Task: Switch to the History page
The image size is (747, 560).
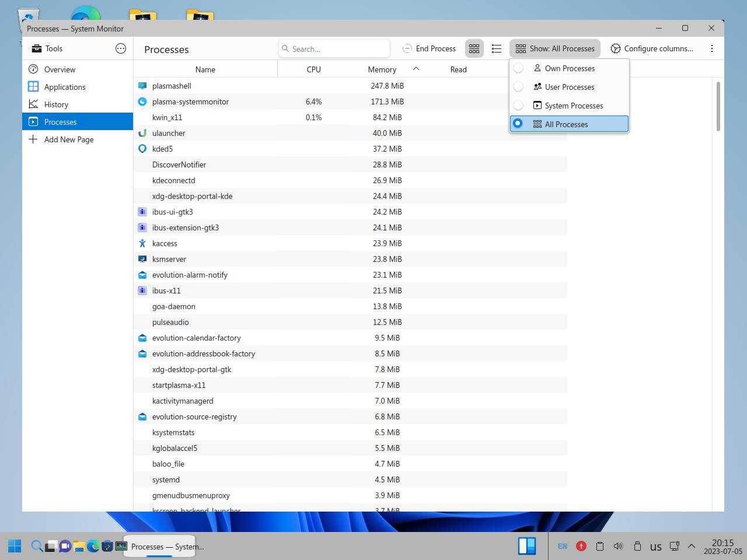Action: [78, 104]
